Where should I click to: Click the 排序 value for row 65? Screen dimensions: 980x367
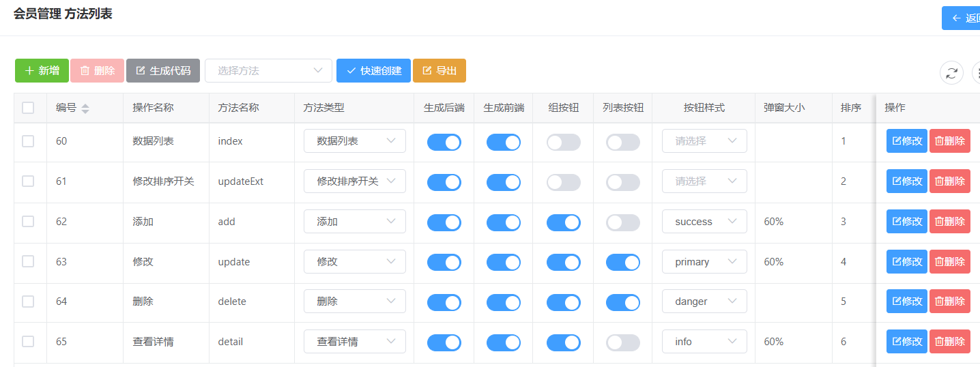coord(844,342)
